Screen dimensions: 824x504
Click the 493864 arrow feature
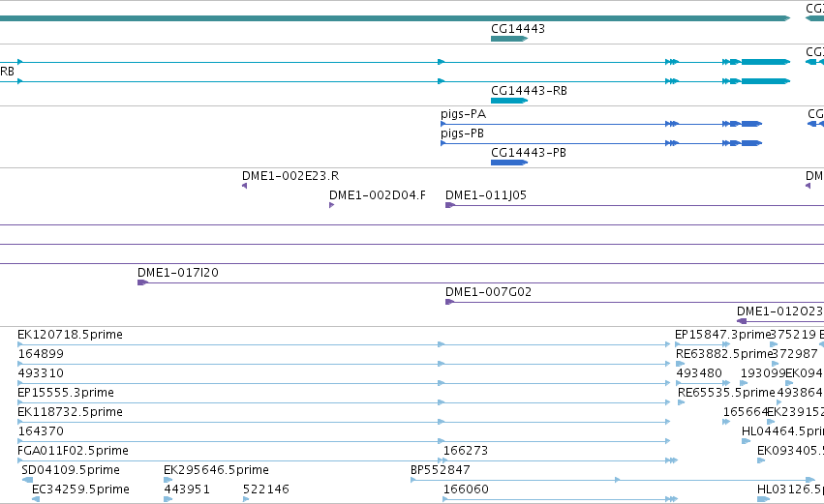coord(779,402)
